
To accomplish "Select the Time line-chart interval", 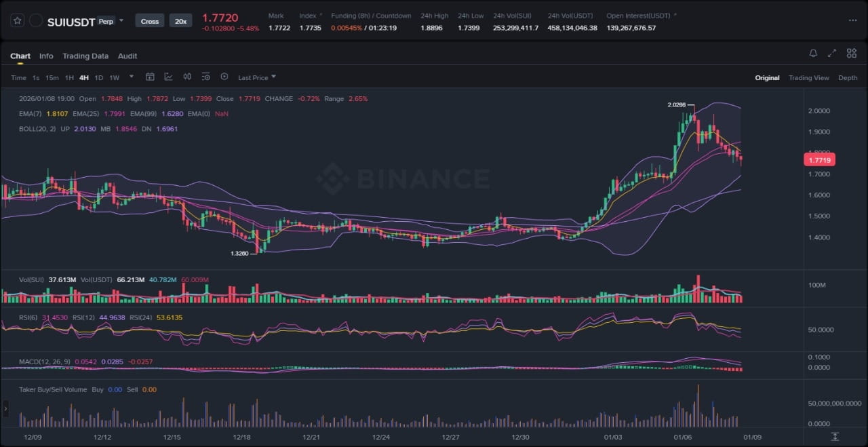I will click(19, 78).
